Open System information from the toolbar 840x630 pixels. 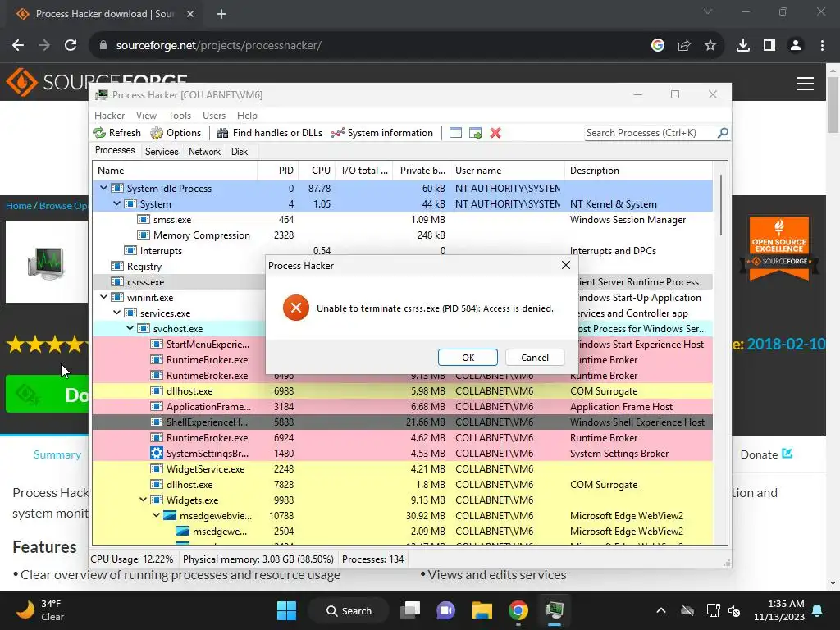(382, 133)
